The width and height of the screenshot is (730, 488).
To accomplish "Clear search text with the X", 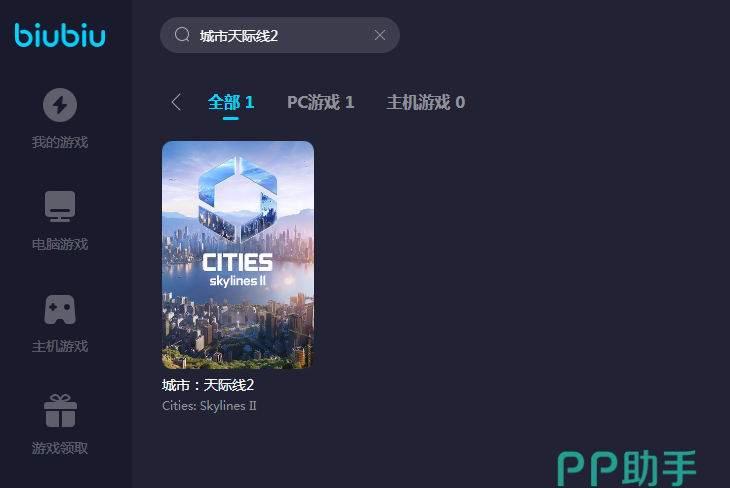I will (x=380, y=35).
